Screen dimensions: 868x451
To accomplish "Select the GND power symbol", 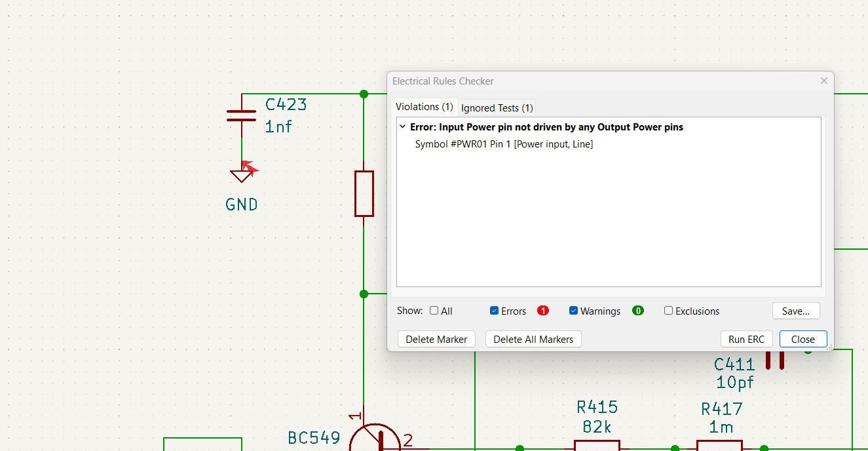I will tap(242, 175).
